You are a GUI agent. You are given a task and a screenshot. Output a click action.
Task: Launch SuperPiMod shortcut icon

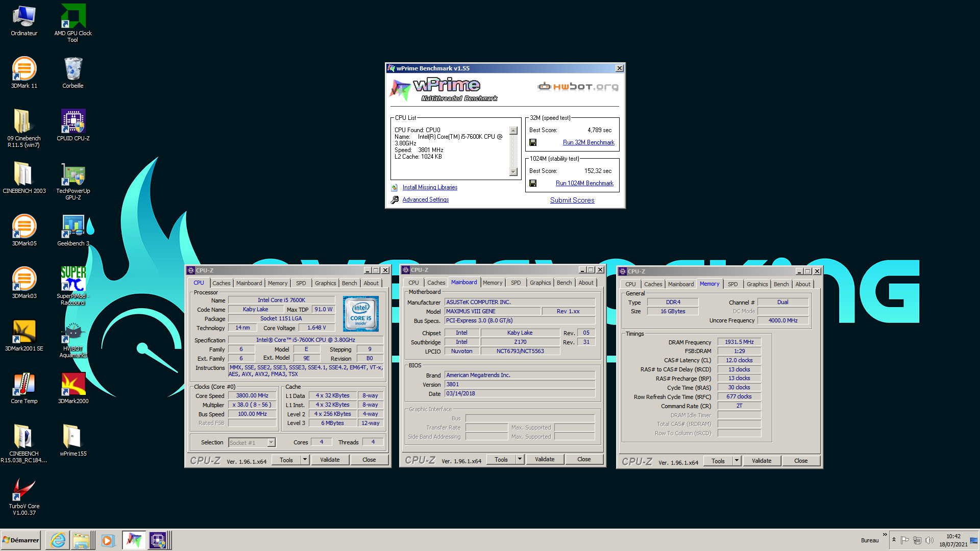[x=73, y=286]
